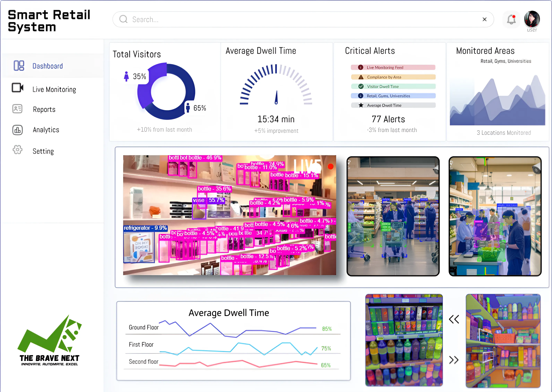Screen dimensions: 552x392
Task: Open the segmented soda bottles shelf thumbnail
Action: (x=404, y=340)
